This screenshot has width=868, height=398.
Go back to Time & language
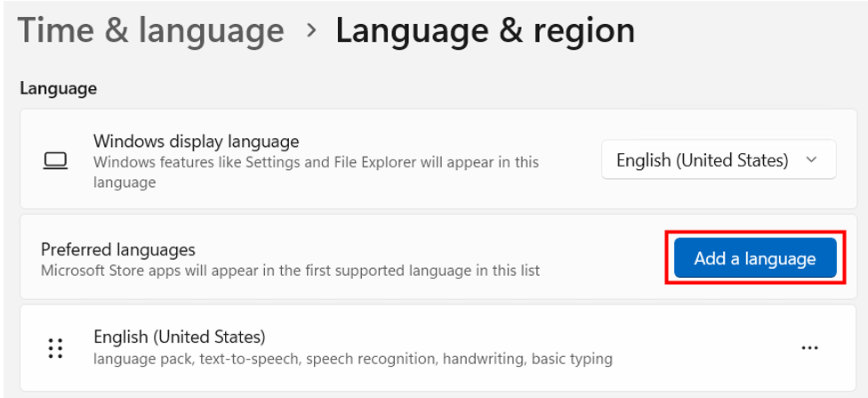point(150,30)
